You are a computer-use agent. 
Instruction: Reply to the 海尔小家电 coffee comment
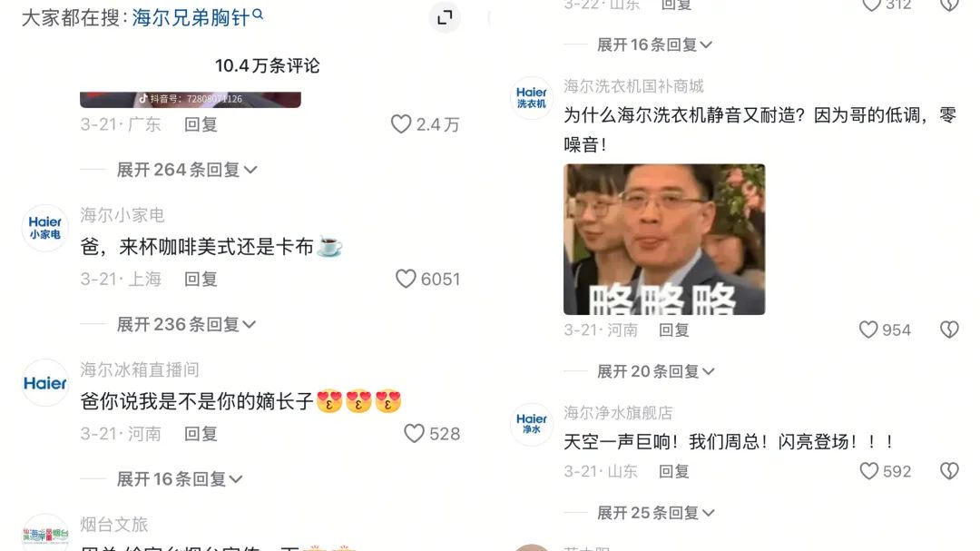pos(201,279)
